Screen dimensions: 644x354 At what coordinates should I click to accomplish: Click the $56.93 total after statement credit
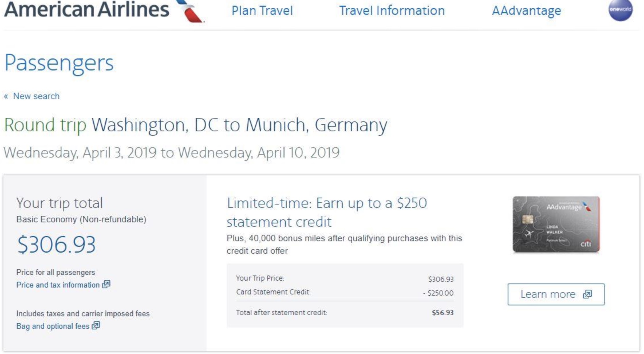(442, 312)
